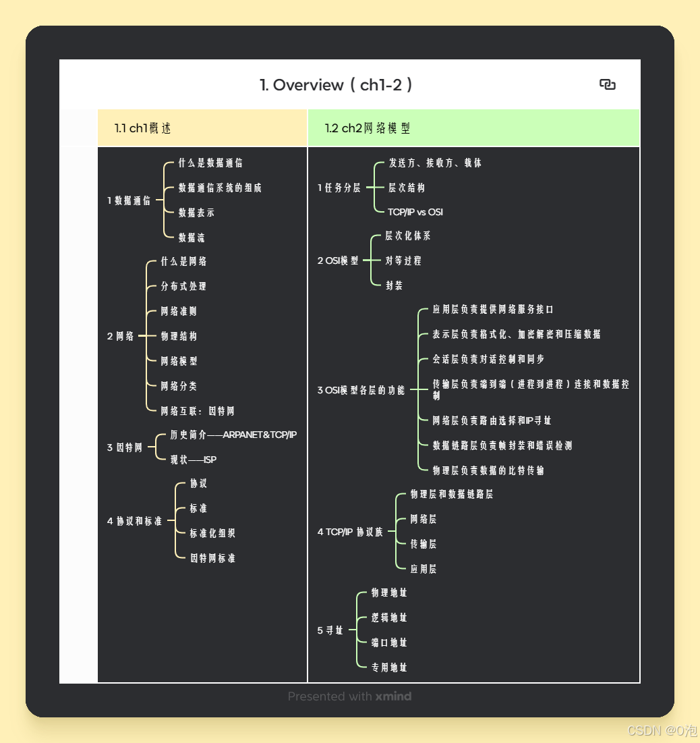Click the "标准" subtopic
The image size is (700, 743).
click(x=198, y=508)
